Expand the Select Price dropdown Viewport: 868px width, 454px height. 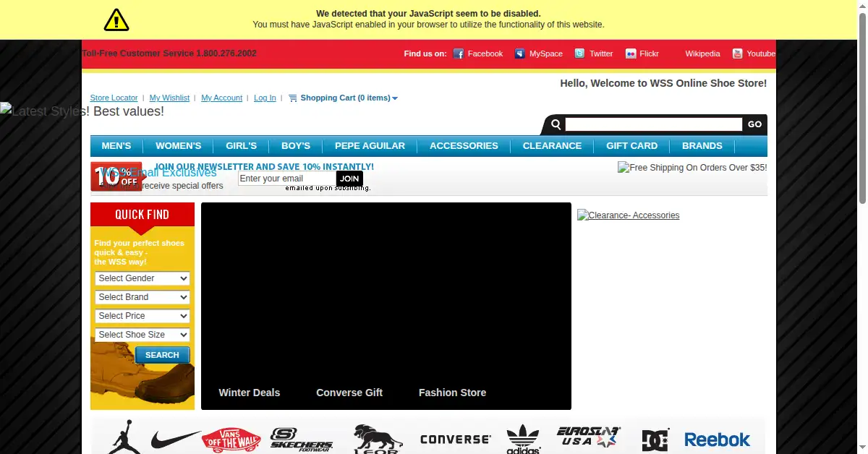142,316
